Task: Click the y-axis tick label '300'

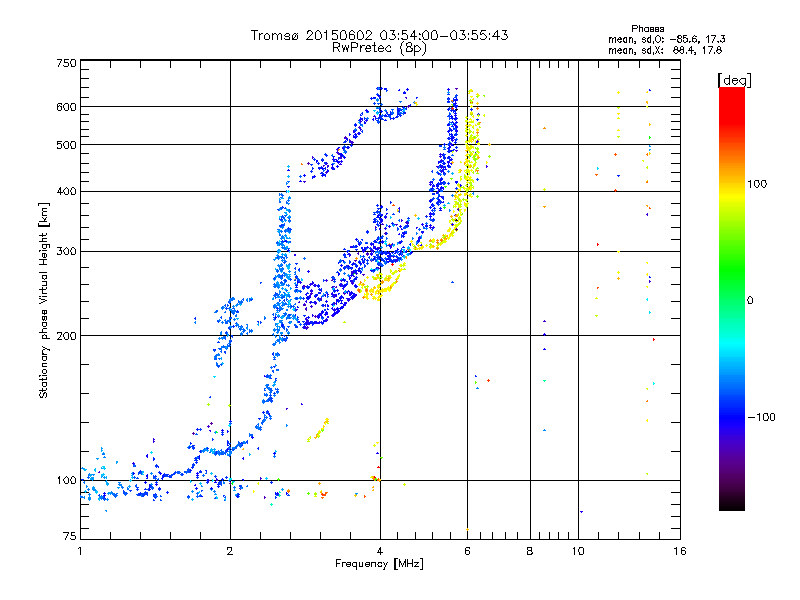Action: [x=66, y=252]
